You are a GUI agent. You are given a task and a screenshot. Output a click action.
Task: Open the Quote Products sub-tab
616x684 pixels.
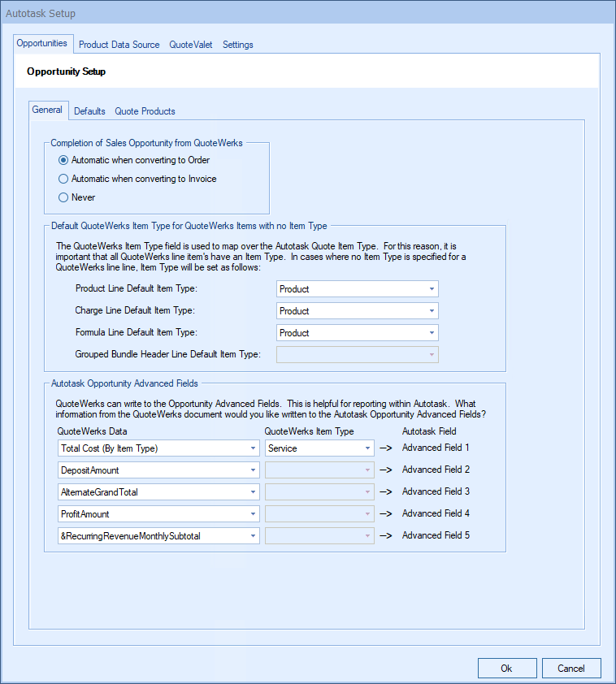[x=145, y=111]
